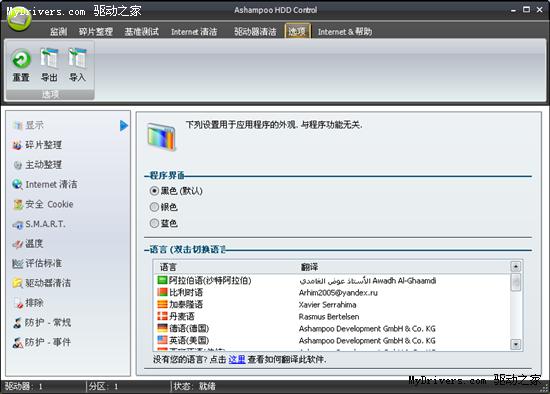
Task: Select the 温度 temperature sidebar icon
Action: click(x=18, y=244)
